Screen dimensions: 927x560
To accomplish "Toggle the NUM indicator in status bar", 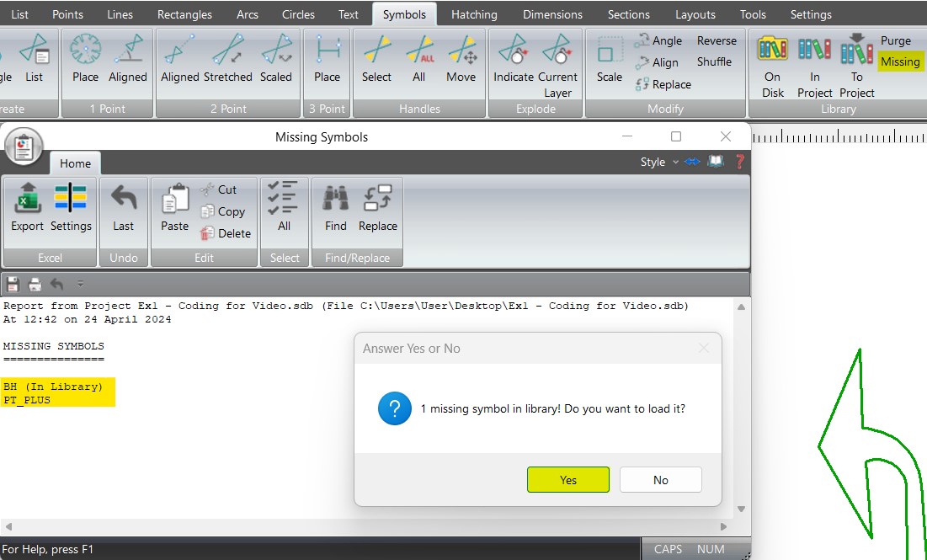I will (x=710, y=549).
